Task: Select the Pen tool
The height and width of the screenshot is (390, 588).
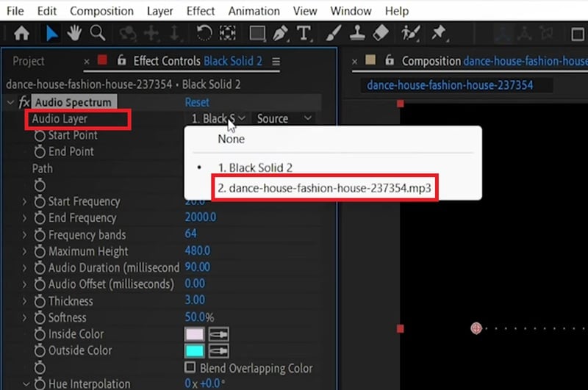Action: (281, 34)
